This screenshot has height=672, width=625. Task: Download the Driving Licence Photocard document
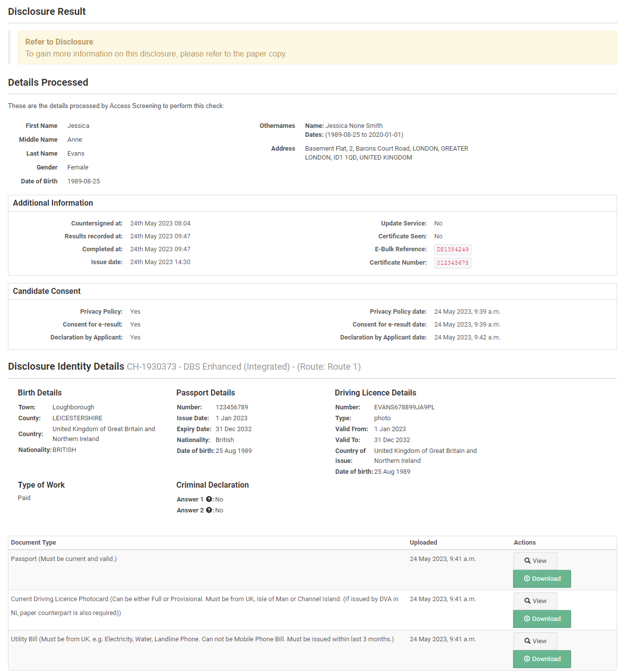pos(542,619)
